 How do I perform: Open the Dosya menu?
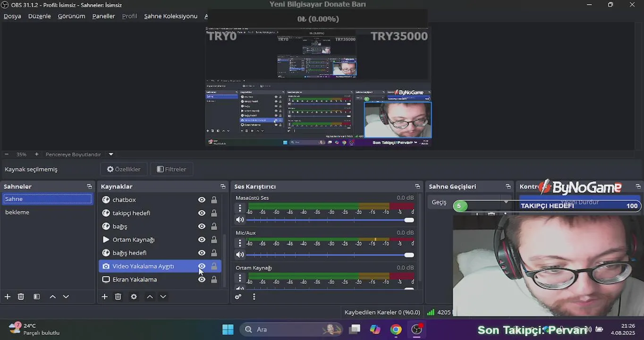pos(12,16)
